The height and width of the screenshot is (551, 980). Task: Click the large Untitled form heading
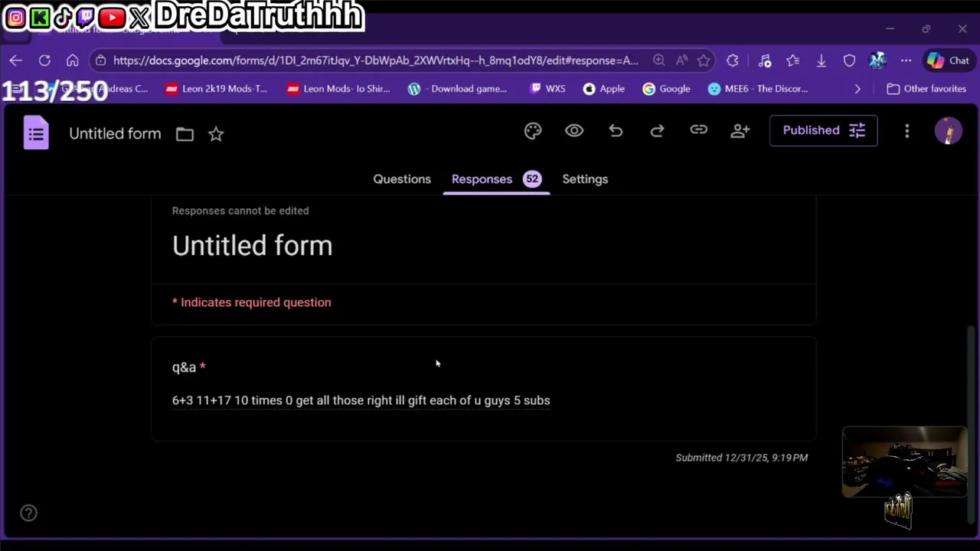[252, 246]
